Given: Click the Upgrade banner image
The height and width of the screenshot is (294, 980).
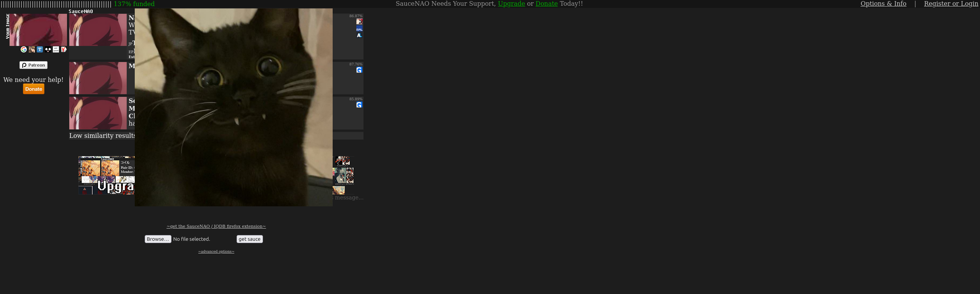Looking at the screenshot, I should (106, 175).
